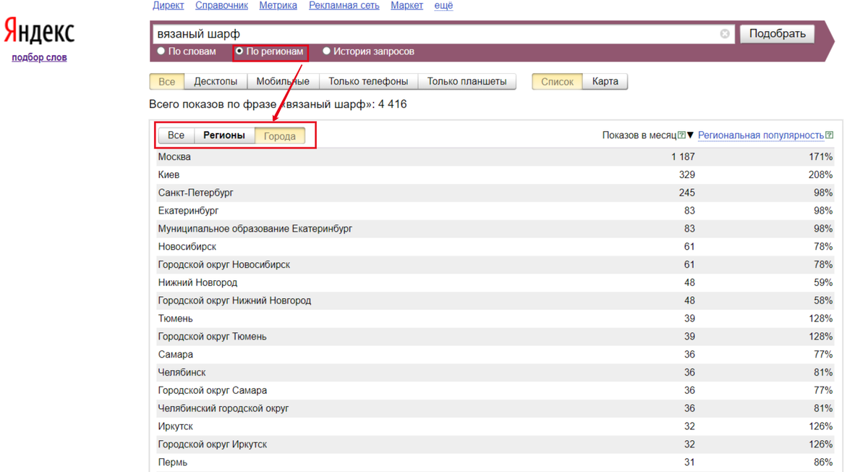
Task: Click the Подобрать button
Action: (778, 34)
